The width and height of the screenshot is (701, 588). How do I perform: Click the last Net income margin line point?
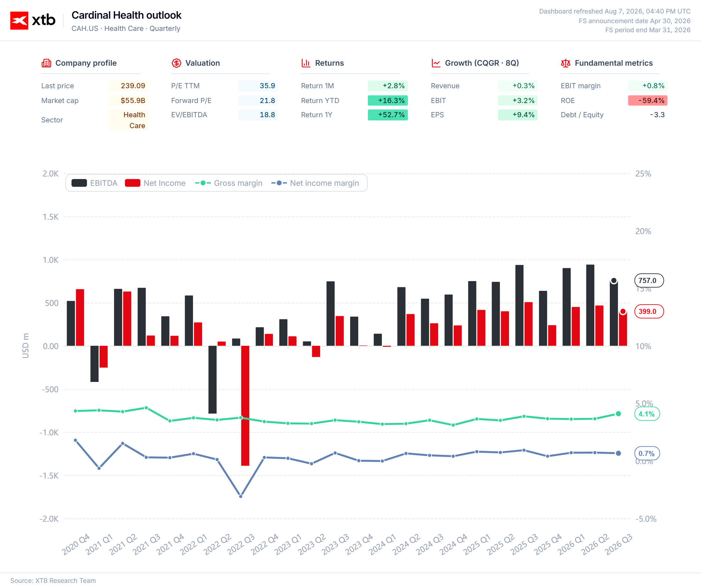(x=618, y=453)
